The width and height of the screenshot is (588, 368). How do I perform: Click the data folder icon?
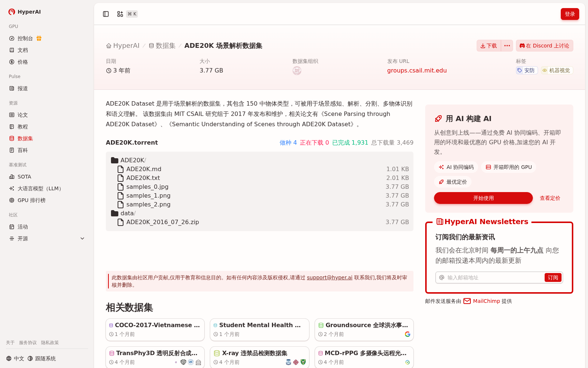(115, 213)
